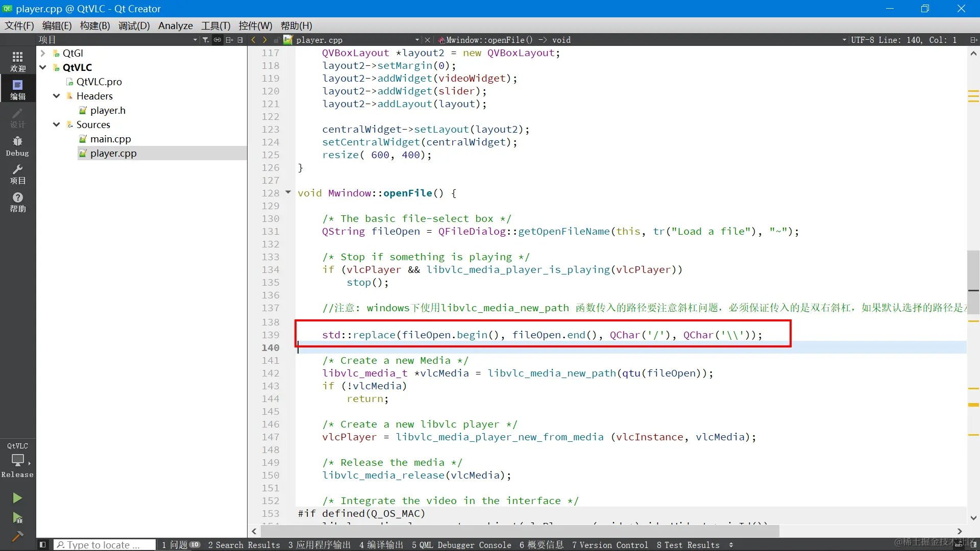Open the Welcome (欢迎) mode
Viewport: 980px width, 551px height.
click(x=17, y=61)
